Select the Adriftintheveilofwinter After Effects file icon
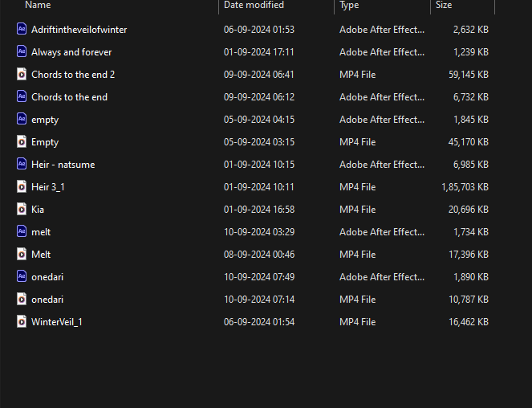 coord(22,29)
